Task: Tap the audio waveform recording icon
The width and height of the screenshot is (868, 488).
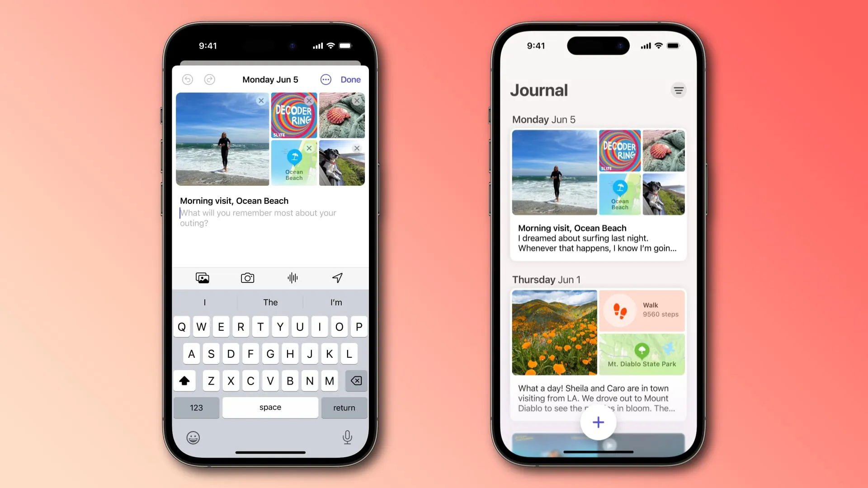Action: pyautogui.click(x=292, y=277)
